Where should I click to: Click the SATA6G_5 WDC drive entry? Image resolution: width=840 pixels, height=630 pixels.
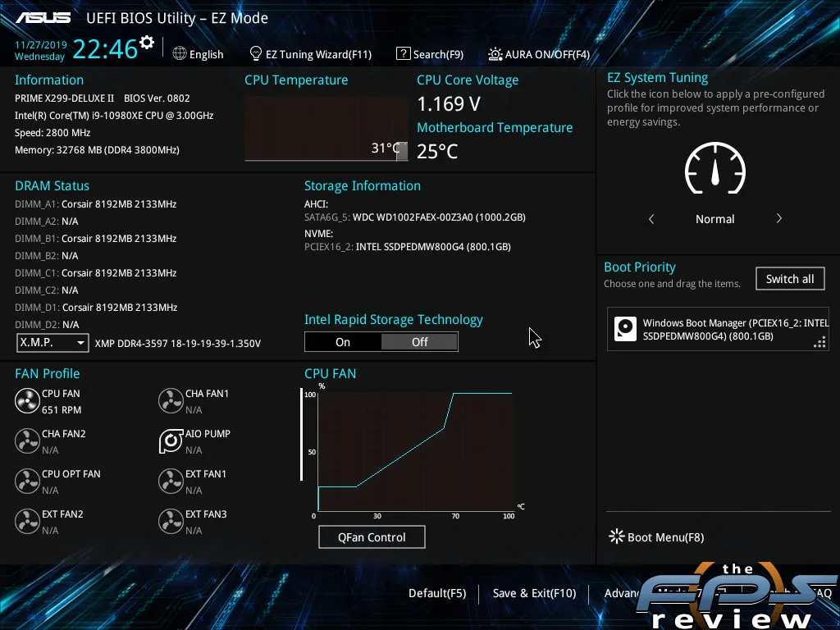tap(414, 217)
